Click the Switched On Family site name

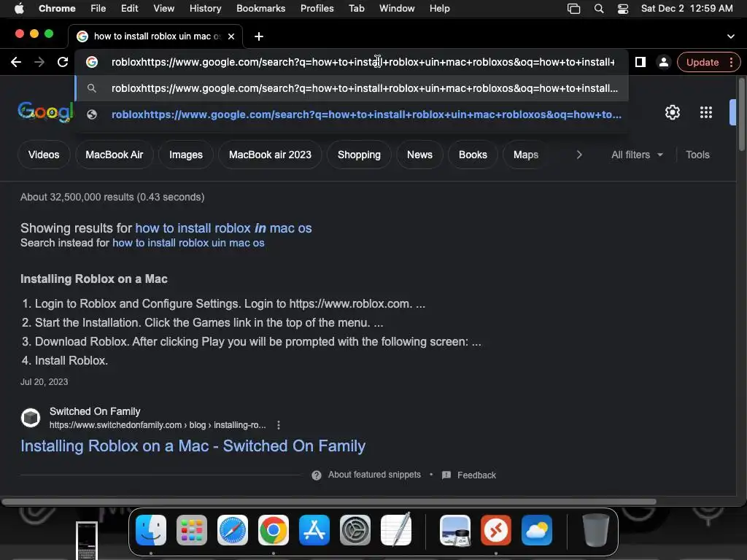95,411
